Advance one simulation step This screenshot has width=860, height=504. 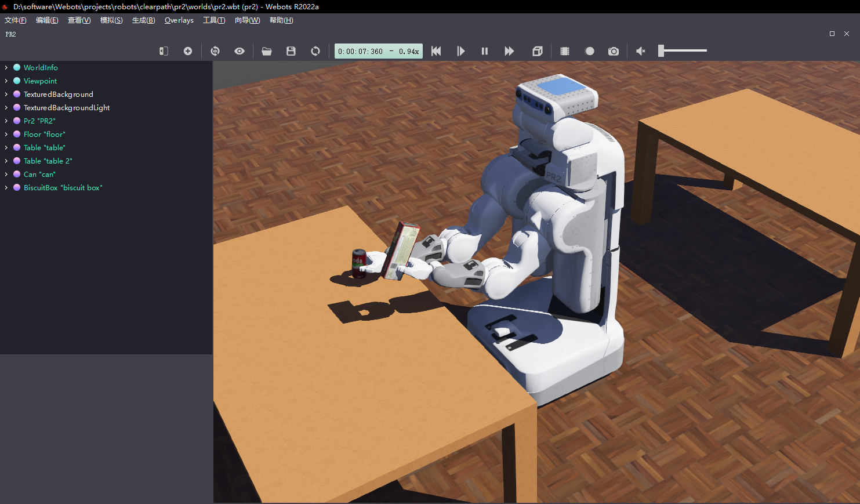(x=461, y=51)
